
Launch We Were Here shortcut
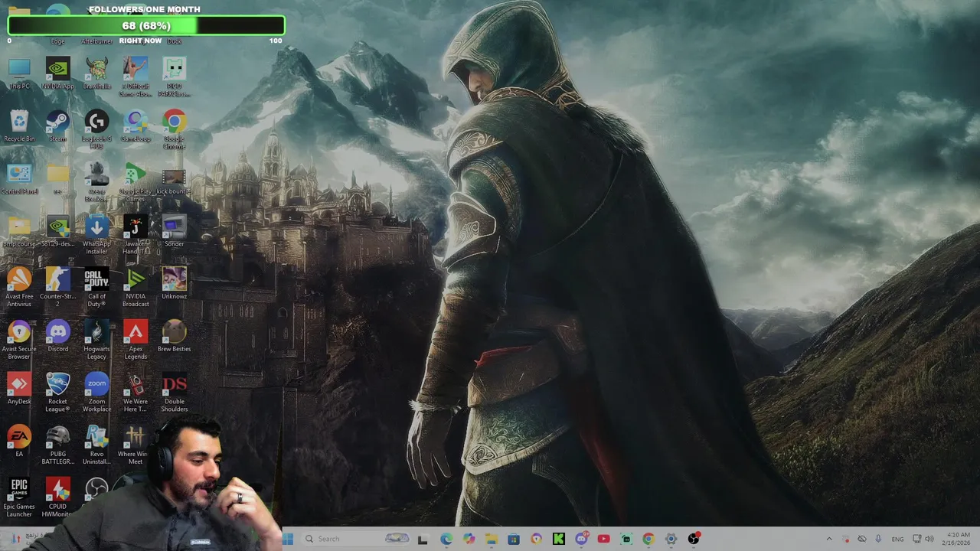point(136,393)
